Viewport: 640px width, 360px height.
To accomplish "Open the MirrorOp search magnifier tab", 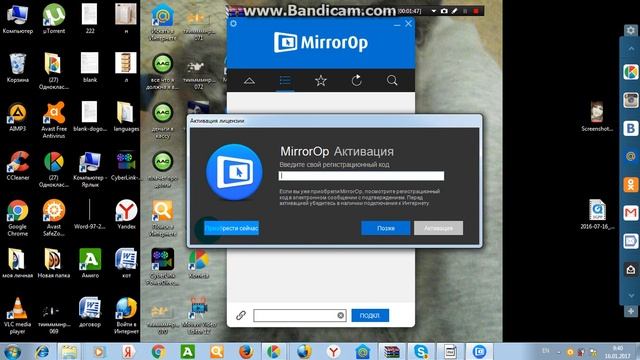I will click(392, 80).
